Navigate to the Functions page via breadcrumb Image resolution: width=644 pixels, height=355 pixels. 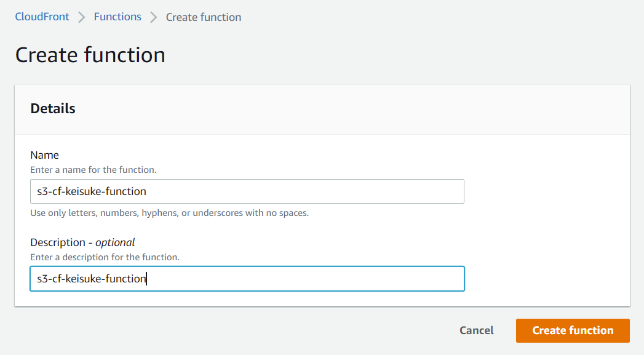pyautogui.click(x=117, y=17)
